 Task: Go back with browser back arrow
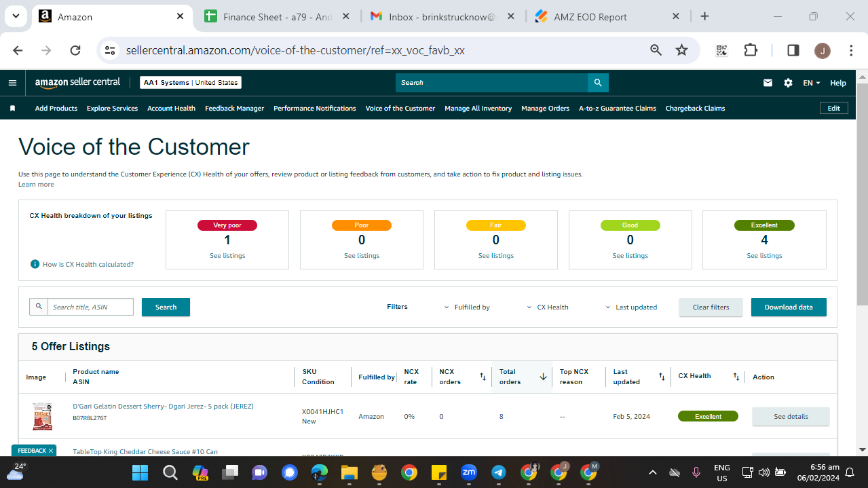pos(18,50)
